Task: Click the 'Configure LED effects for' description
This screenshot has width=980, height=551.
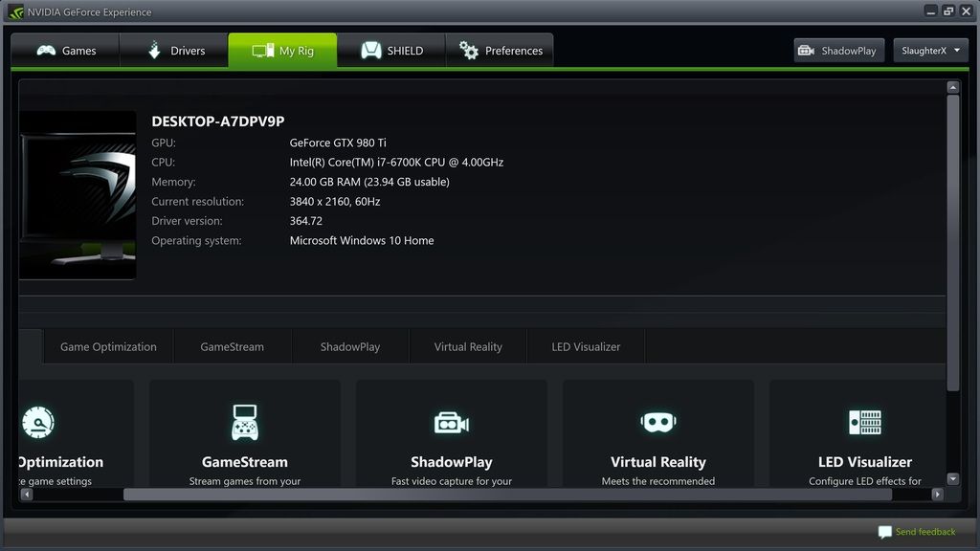Action: (x=865, y=481)
